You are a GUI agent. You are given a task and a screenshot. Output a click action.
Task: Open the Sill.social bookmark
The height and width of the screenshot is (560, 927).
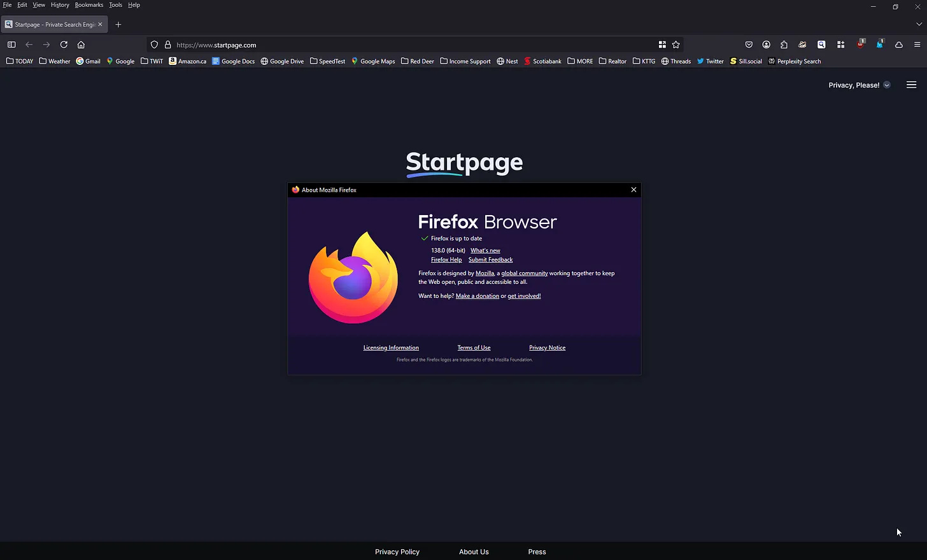746,61
